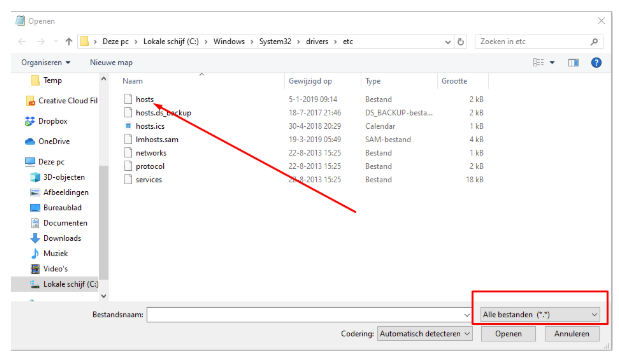
Task: Open Codering 'Automatisch detecteren' dropdown
Action: pyautogui.click(x=425, y=334)
